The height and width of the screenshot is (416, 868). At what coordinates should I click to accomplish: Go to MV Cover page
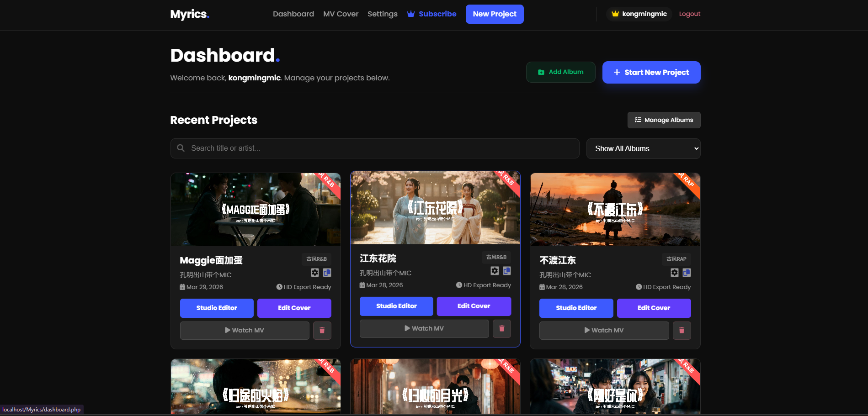coord(341,14)
